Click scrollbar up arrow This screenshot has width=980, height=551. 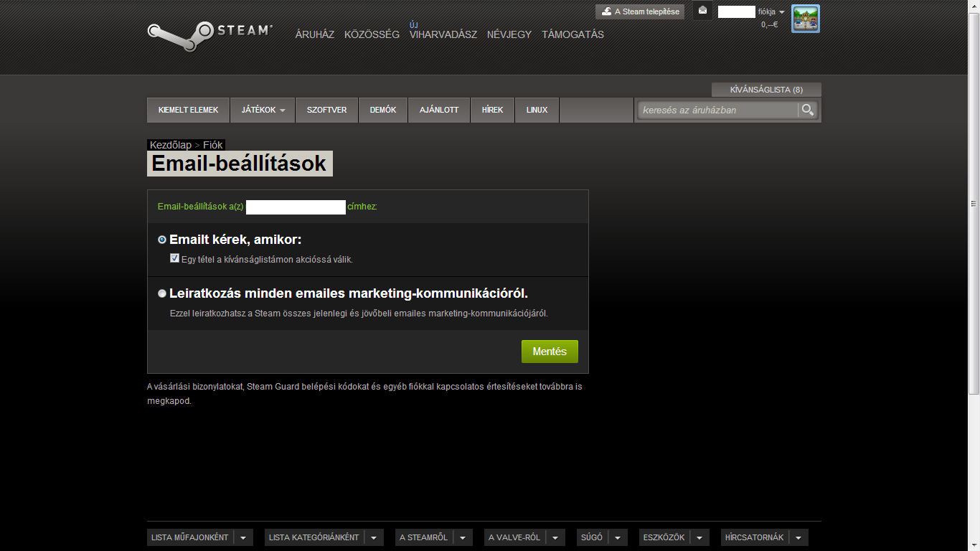click(974, 6)
